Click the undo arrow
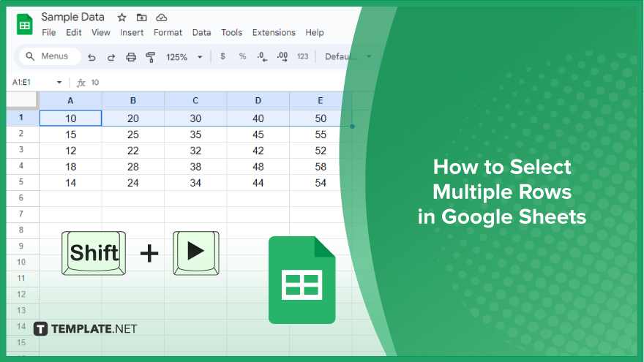Image resolution: width=644 pixels, height=362 pixels. [91, 57]
